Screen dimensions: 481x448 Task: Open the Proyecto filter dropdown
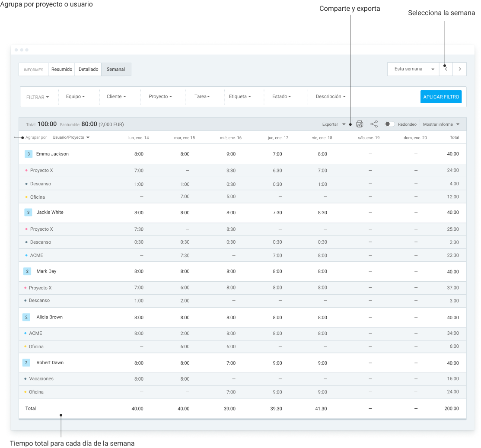point(160,97)
